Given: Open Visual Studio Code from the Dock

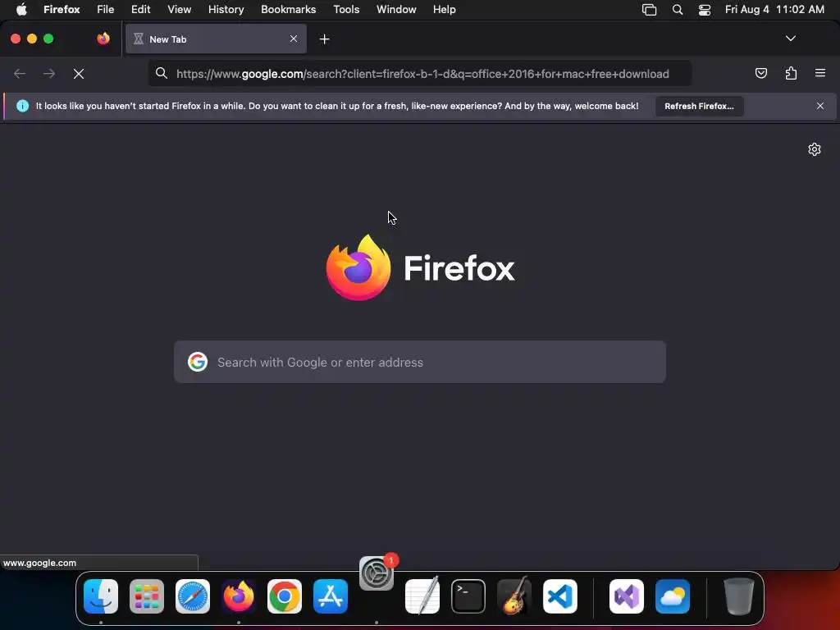Looking at the screenshot, I should coord(560,596).
